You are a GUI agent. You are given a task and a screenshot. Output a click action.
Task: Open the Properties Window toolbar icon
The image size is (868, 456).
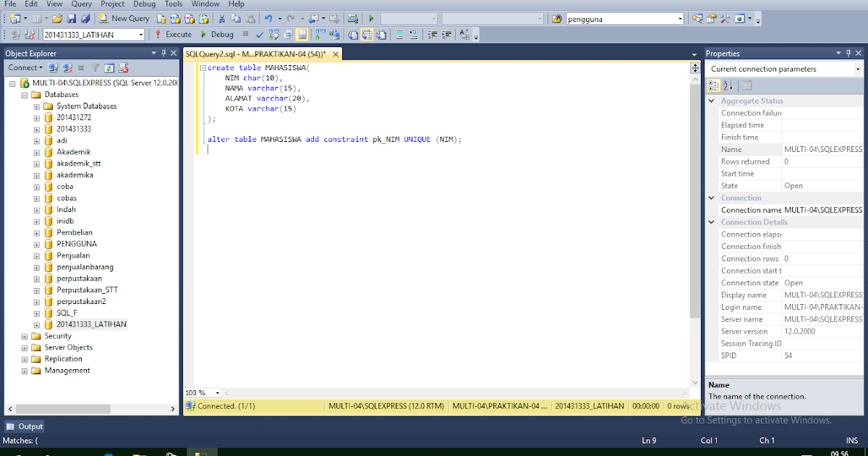(x=711, y=18)
